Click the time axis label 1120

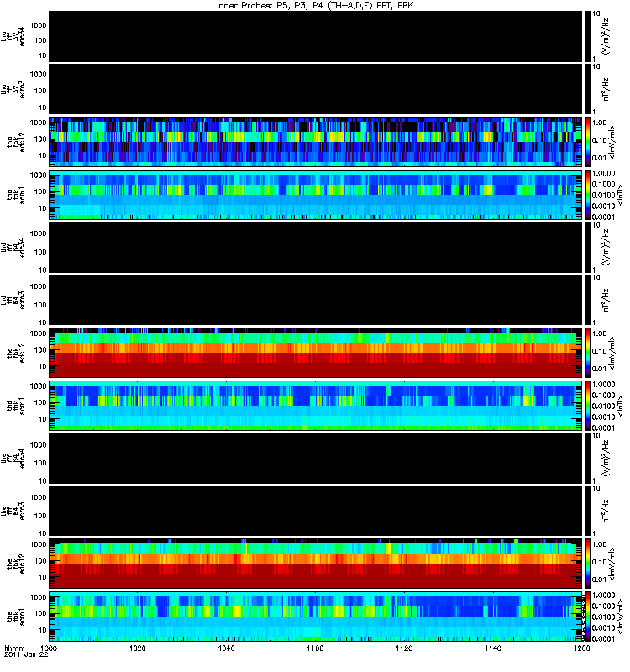point(404,648)
